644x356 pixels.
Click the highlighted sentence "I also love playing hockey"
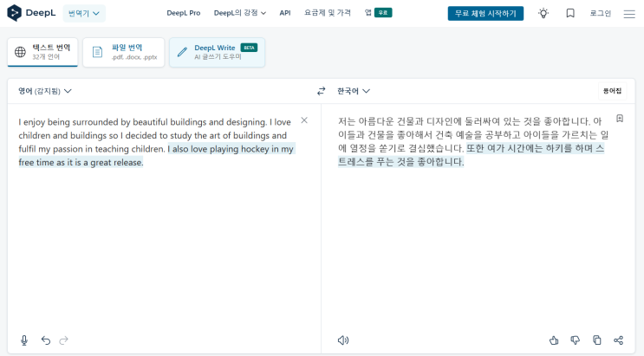(x=218, y=149)
